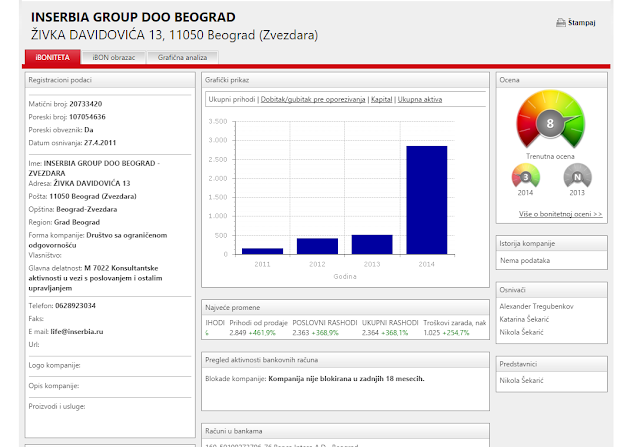The width and height of the screenshot is (640, 447).
Task: Click Matični broj value 20733420
Action: 86,104
